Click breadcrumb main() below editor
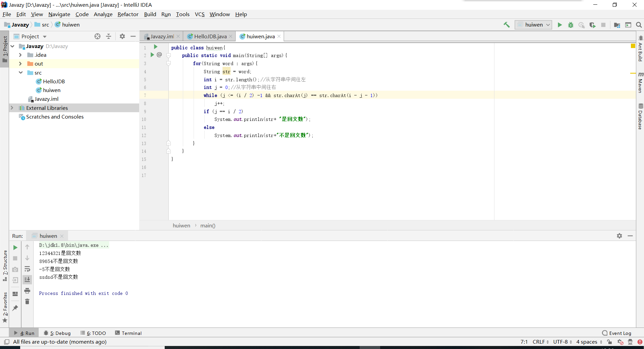 click(208, 226)
